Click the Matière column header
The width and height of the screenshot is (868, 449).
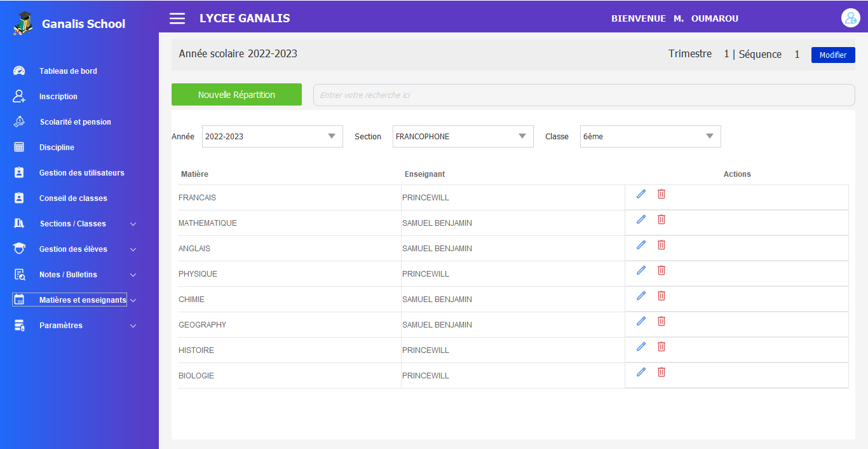[194, 174]
